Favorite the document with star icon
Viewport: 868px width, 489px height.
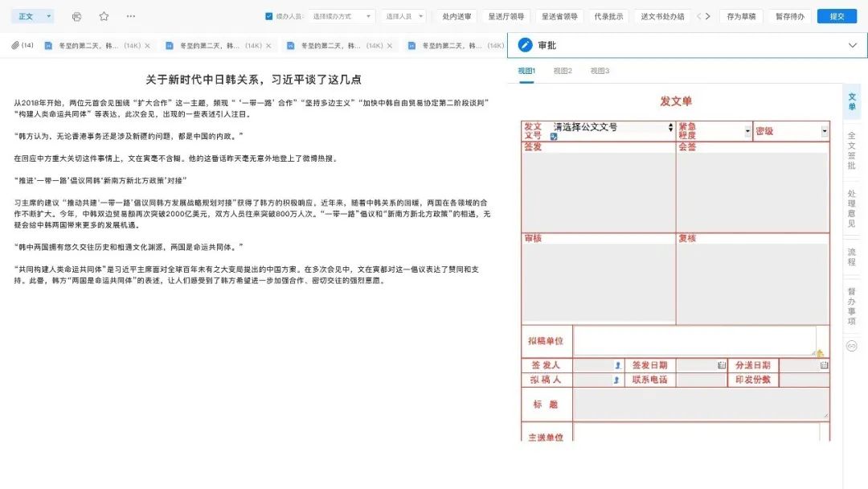pyautogui.click(x=104, y=17)
